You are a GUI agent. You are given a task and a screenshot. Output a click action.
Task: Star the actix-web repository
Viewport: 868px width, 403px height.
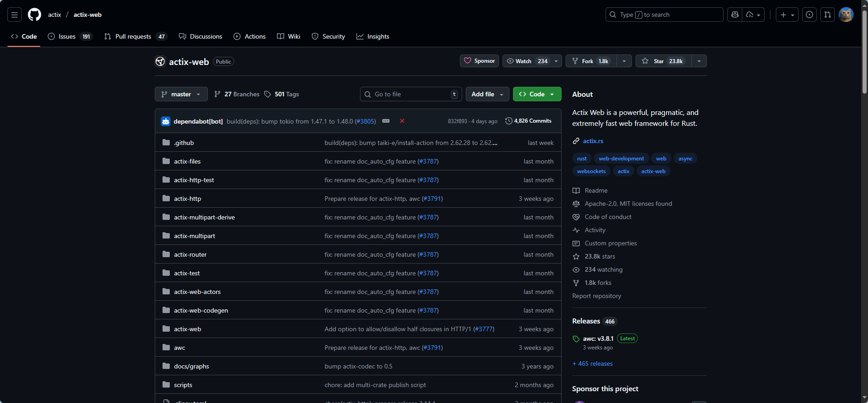[664, 61]
